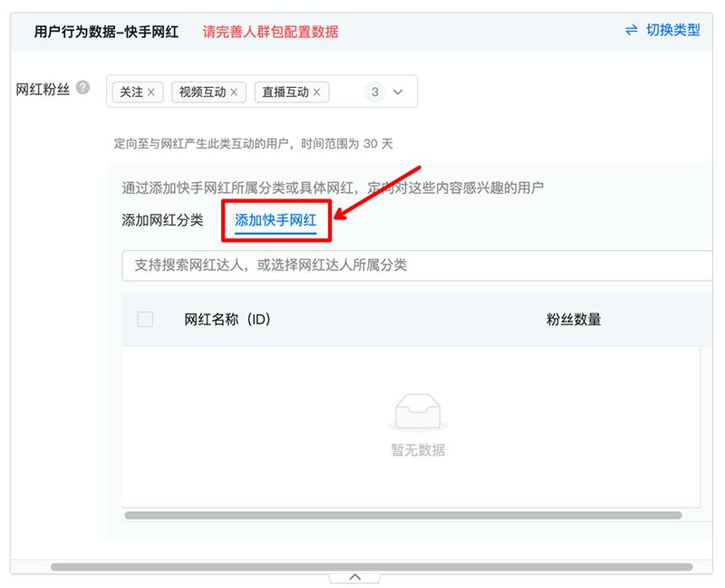Click the 切换类型 link text
Image resolution: width=725 pixels, height=588 pixels.
point(672,30)
